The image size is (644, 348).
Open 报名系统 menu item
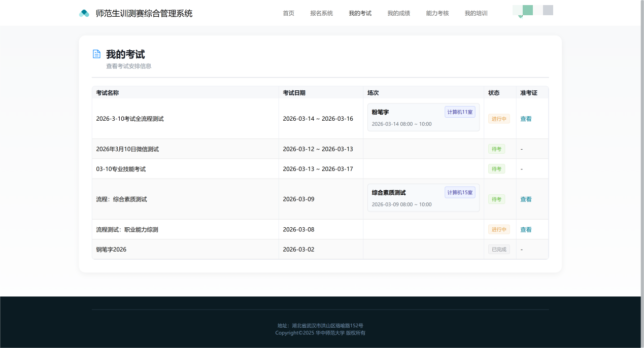coord(322,13)
